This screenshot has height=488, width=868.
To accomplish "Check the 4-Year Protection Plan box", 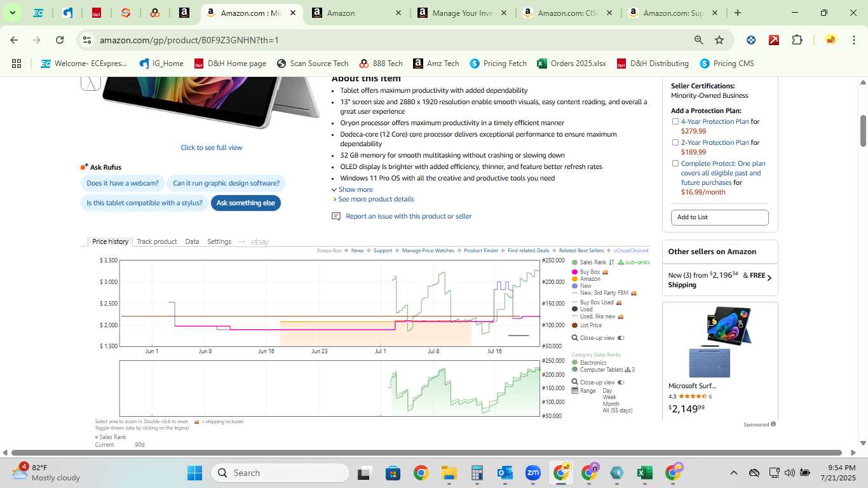I will 675,121.
